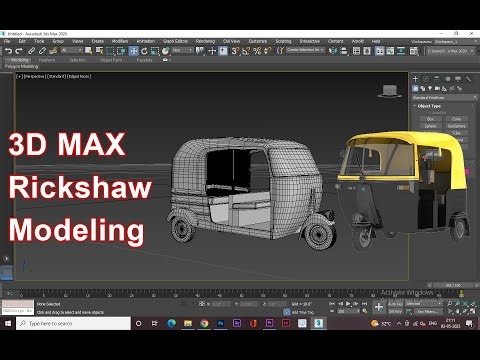480x360 pixels.
Task: Toggle the 3D Snaps button
Action: [235, 51]
